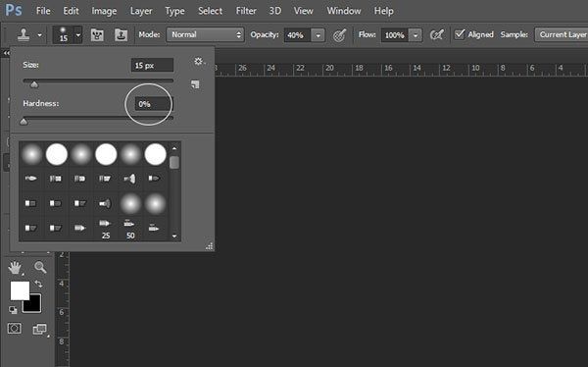Change screen mode icon
This screenshot has height=367, width=588.
(40, 329)
